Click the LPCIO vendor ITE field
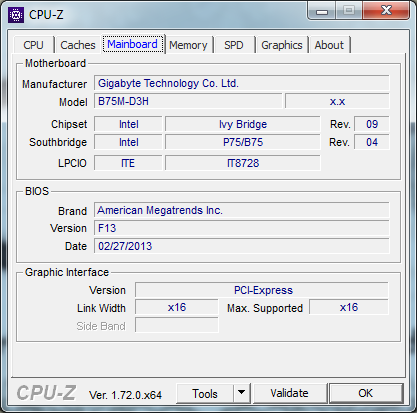The image size is (417, 413). [128, 163]
